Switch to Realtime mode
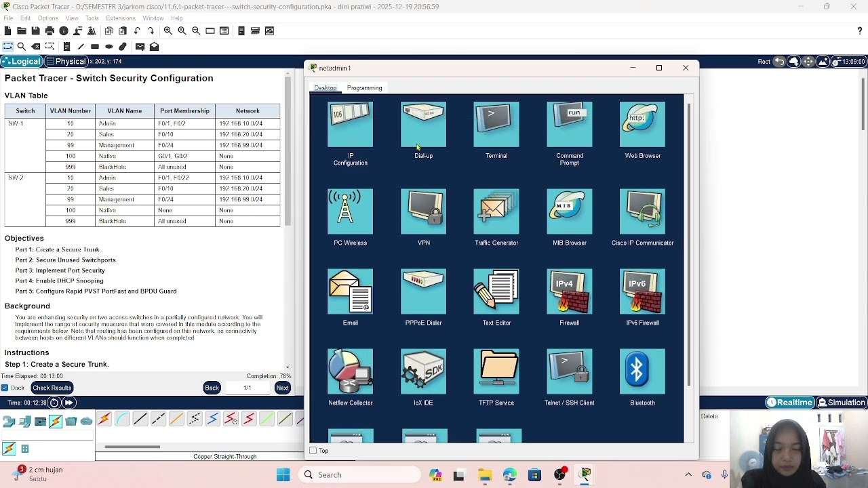Viewport: 868px width, 488px height. click(790, 403)
